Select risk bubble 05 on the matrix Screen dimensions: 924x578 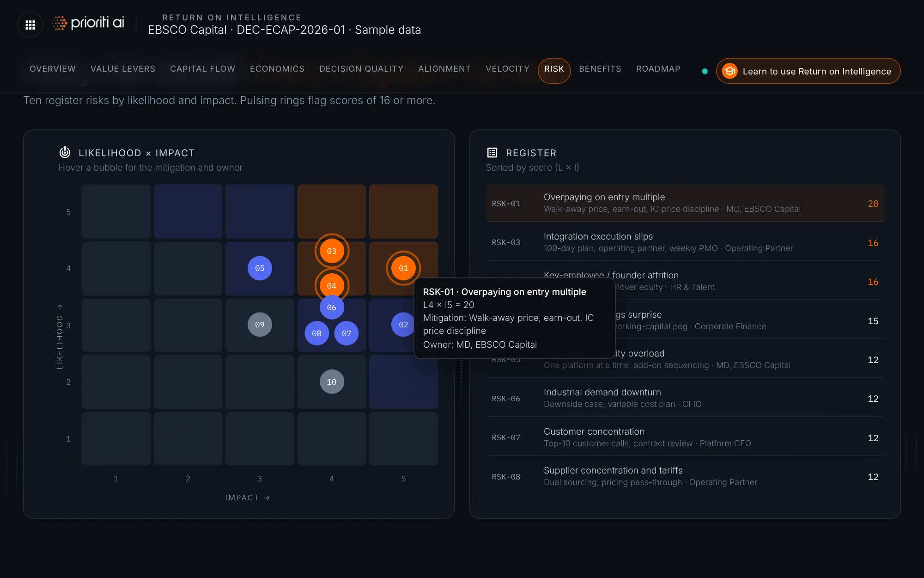pos(260,268)
